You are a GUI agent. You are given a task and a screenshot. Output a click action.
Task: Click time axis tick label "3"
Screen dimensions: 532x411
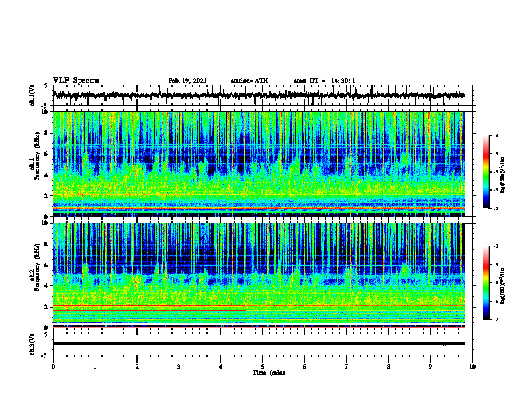click(179, 367)
